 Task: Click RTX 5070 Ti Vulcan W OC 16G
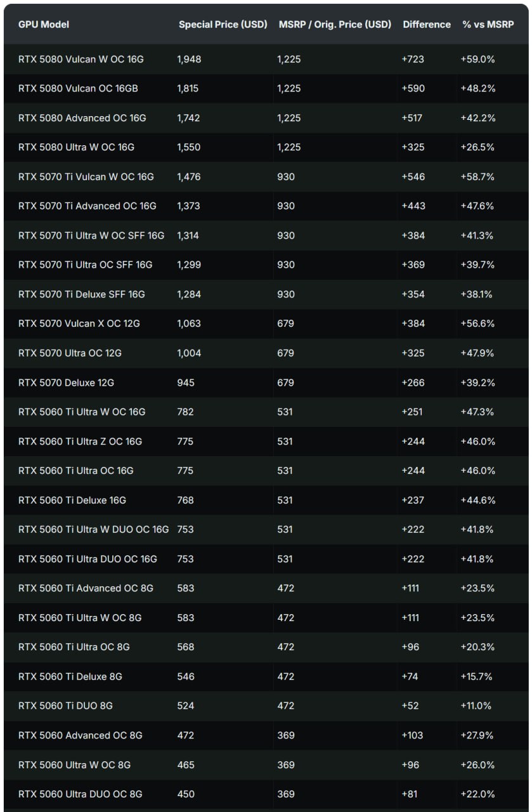[86, 176]
